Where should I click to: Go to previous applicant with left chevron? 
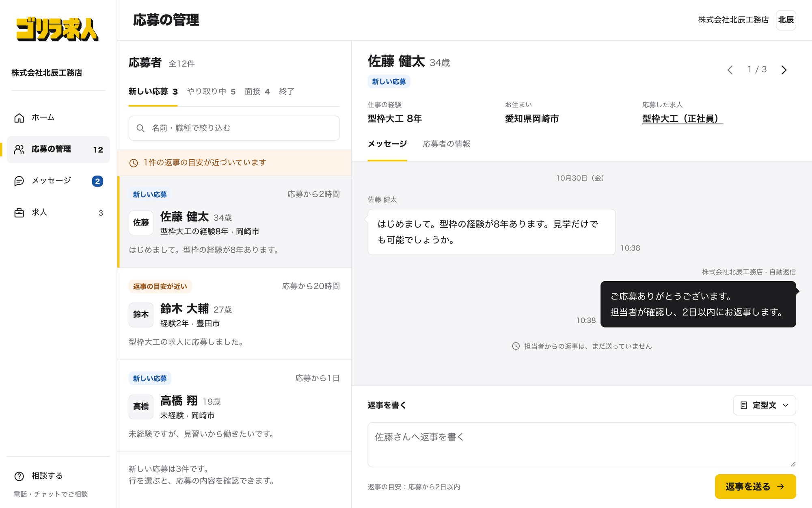coord(730,70)
